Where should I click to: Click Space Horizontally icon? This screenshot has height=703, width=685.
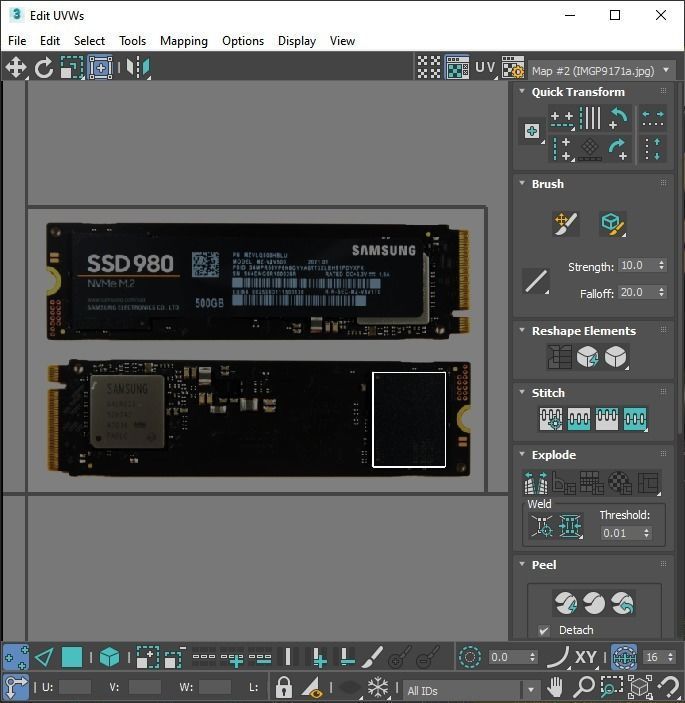pyautogui.click(x=653, y=118)
